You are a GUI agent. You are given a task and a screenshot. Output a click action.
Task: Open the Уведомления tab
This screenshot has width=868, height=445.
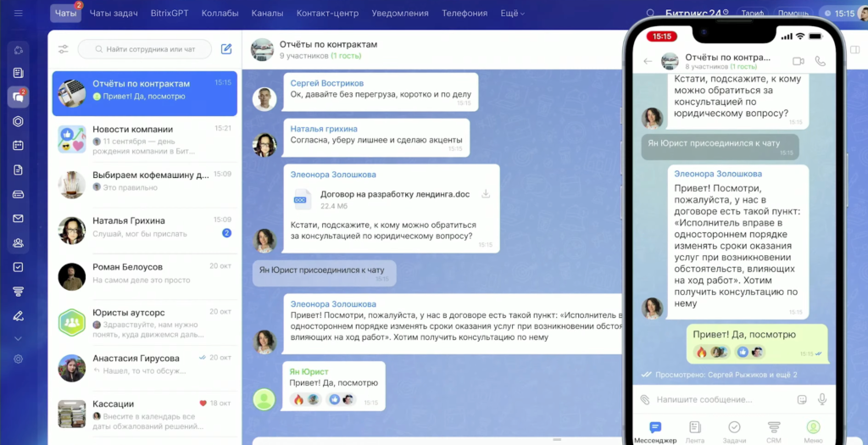point(400,14)
